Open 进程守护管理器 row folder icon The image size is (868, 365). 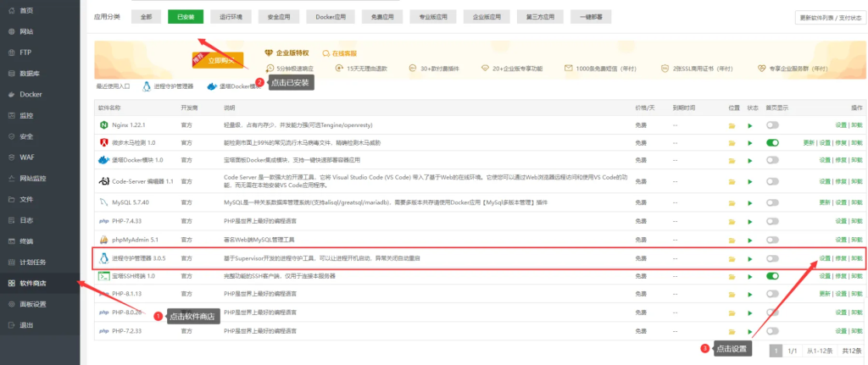coord(732,258)
